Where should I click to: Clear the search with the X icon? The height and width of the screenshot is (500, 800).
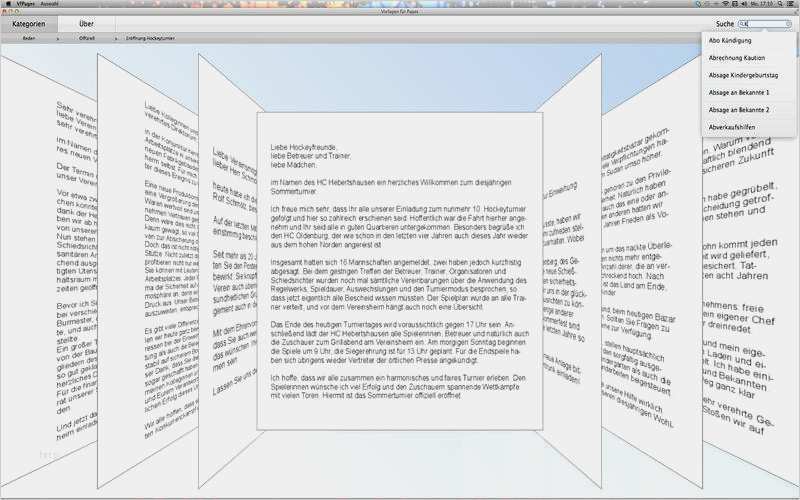(788, 22)
